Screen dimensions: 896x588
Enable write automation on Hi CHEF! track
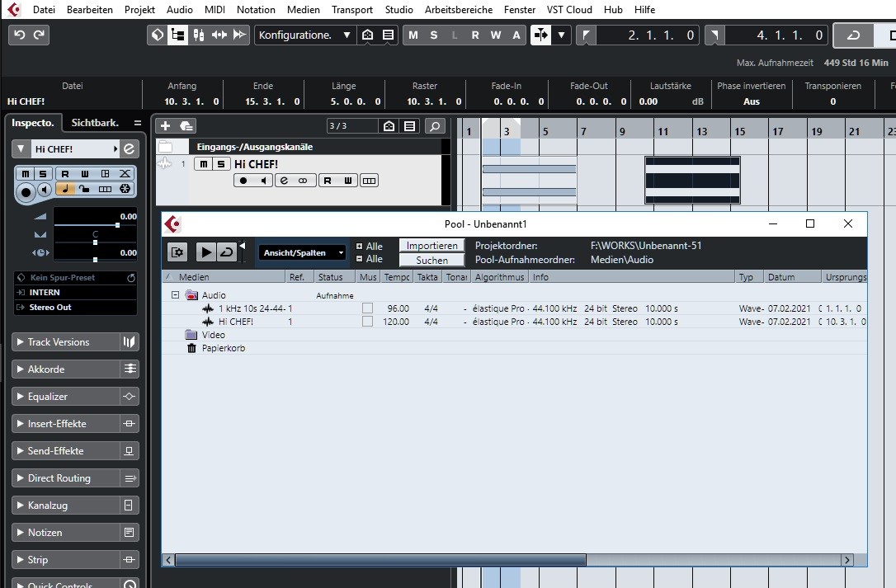tap(347, 181)
